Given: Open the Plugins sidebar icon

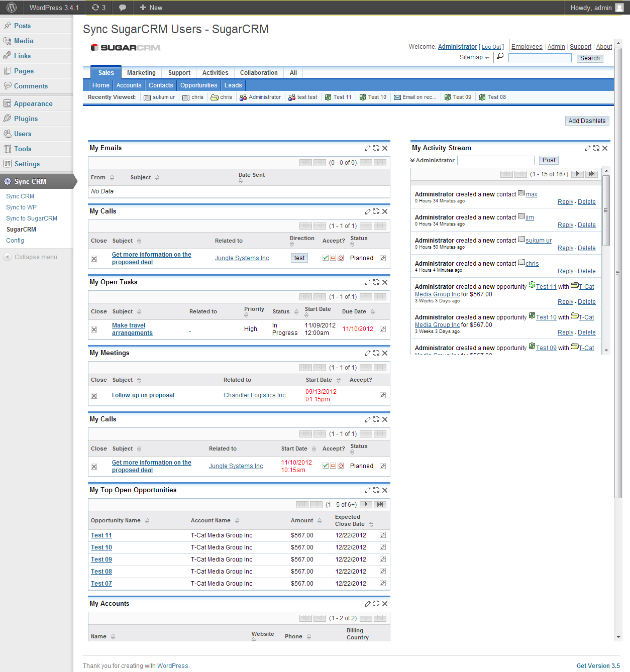Looking at the screenshot, I should pos(8,119).
